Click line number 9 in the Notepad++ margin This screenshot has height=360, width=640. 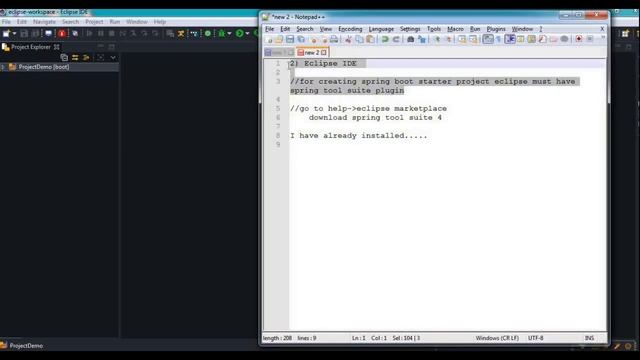[x=278, y=144]
